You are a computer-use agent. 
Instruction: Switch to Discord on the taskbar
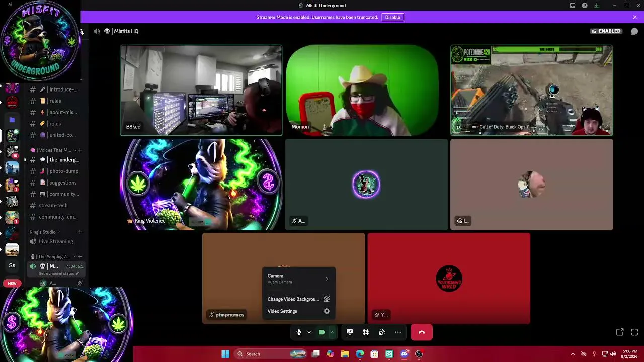pyautogui.click(x=404, y=354)
